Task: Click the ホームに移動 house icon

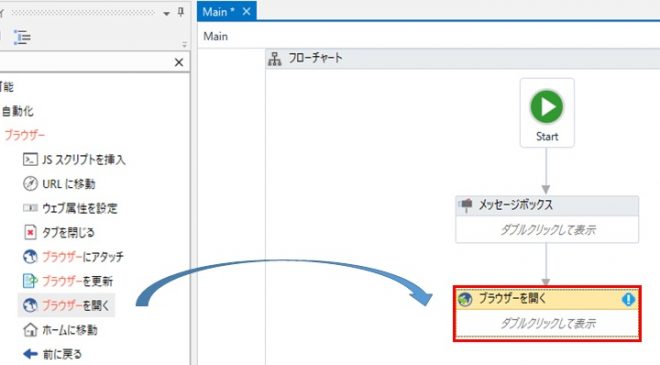Action: [x=30, y=330]
